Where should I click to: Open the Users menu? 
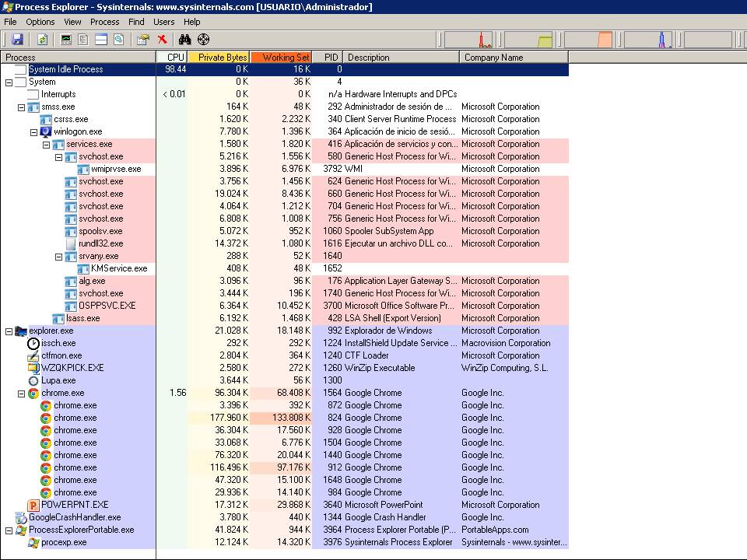163,22
